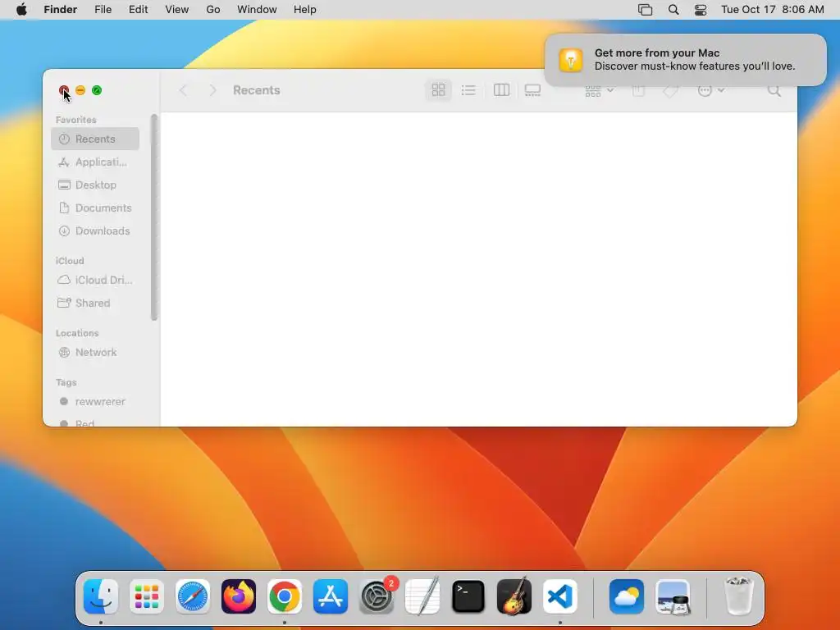
Task: Open Weather app from the Dock
Action: point(626,596)
